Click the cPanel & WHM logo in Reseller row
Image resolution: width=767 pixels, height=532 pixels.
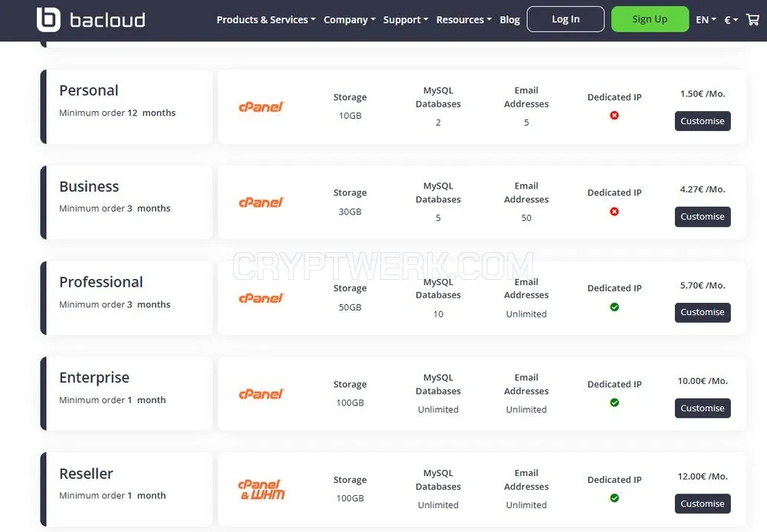pyautogui.click(x=262, y=490)
